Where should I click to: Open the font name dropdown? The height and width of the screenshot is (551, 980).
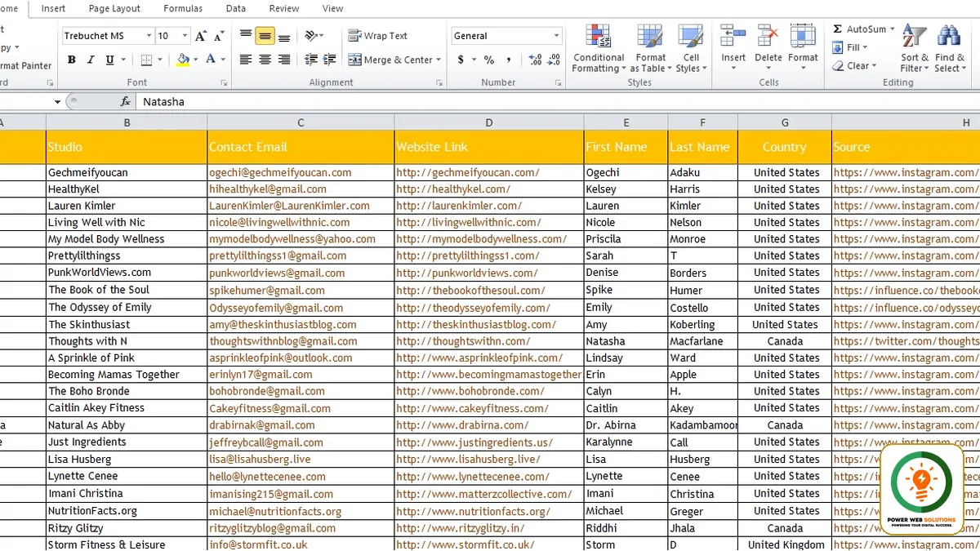coord(149,36)
